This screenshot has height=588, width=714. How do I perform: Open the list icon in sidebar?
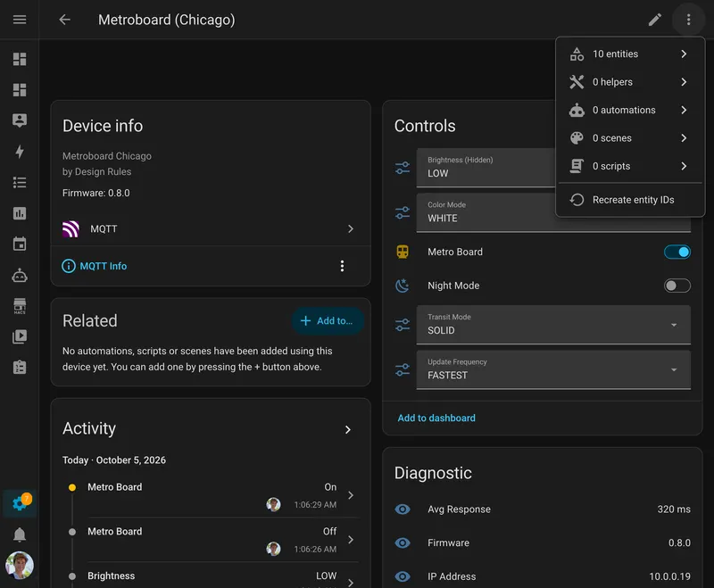[x=19, y=183]
